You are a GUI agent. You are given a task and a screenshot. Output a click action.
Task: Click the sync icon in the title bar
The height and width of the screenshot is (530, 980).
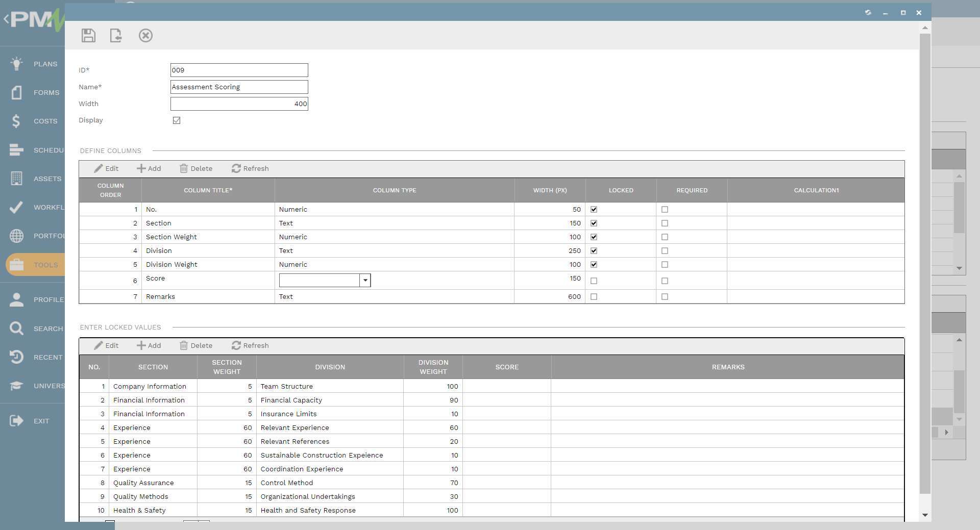pyautogui.click(x=868, y=12)
